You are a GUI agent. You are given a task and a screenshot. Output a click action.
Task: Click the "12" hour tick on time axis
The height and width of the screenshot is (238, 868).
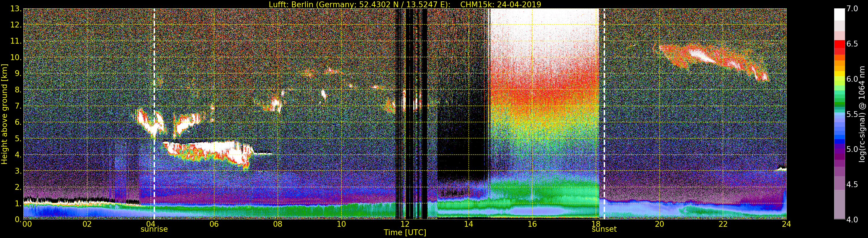click(405, 224)
